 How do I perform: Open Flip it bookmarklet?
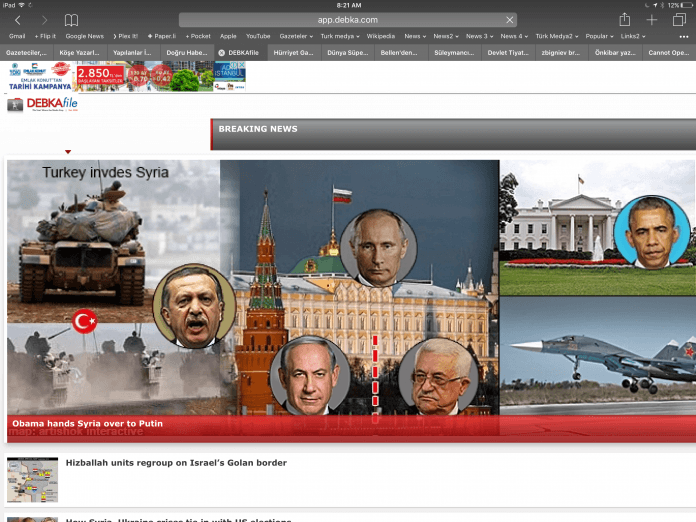click(45, 36)
